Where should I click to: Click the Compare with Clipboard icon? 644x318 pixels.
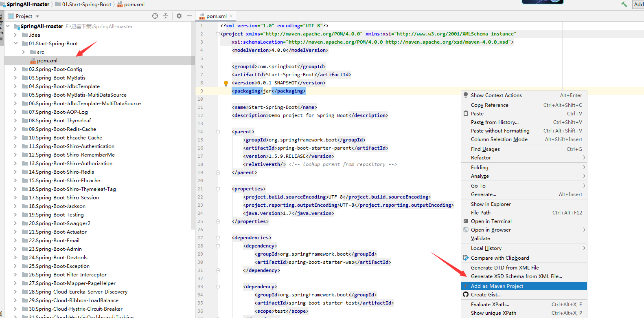coord(466,258)
